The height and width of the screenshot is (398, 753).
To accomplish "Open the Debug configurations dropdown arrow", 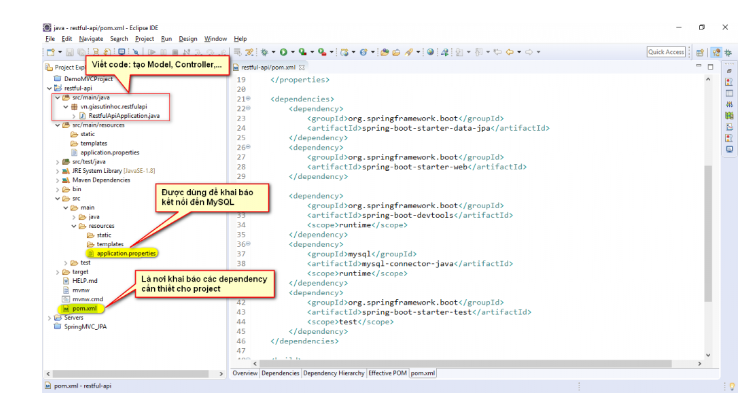I will pos(273,52).
